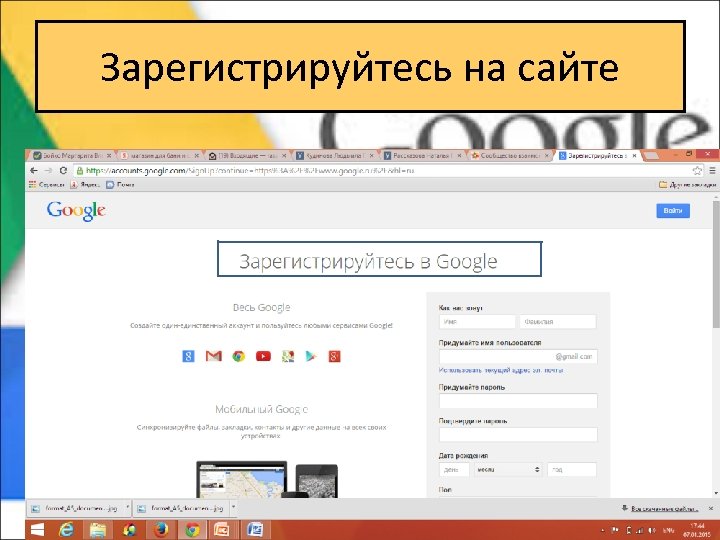
Task: Open PowerPoint from the taskbar
Action: (223, 530)
